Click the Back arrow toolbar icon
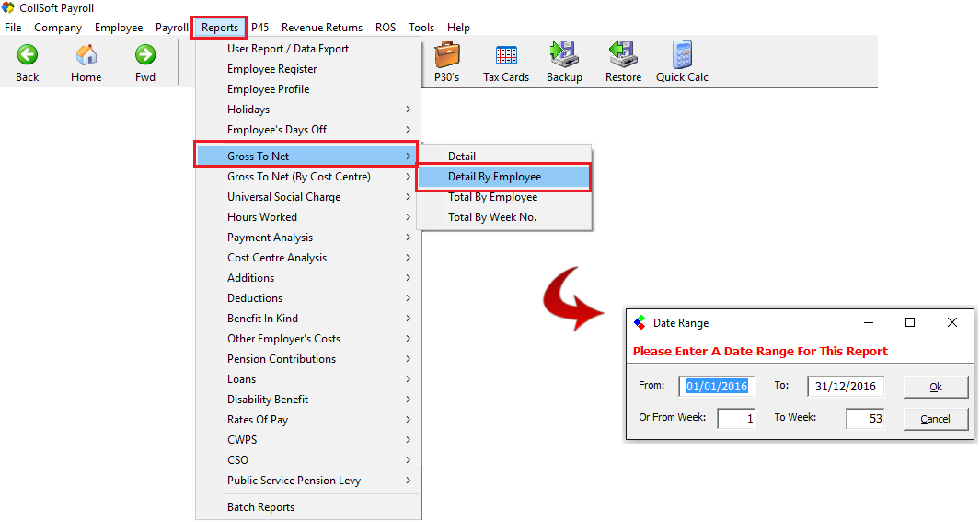 (28, 56)
